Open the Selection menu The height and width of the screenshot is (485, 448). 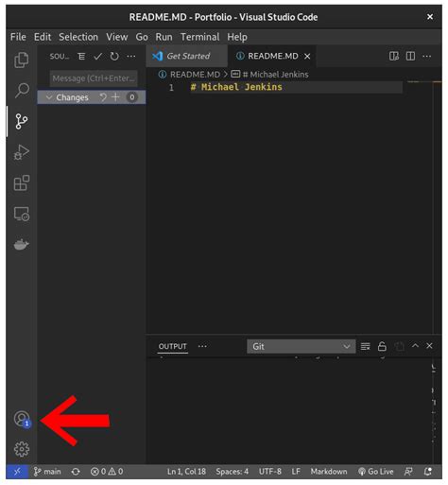(x=78, y=37)
